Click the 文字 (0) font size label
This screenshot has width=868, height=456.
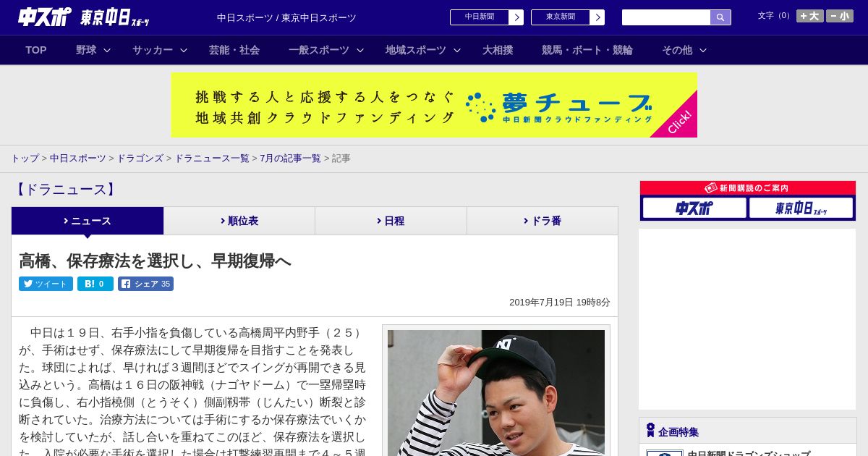774,16
